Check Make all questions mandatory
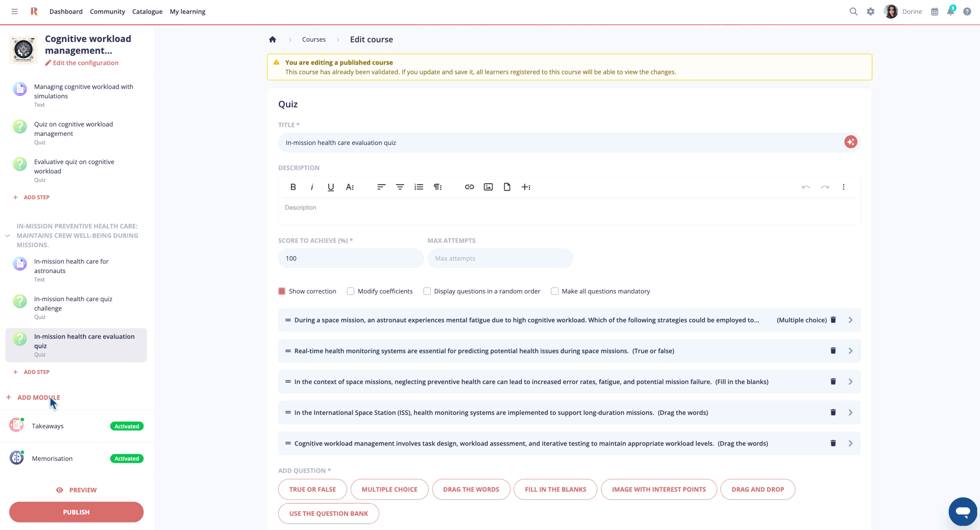980x530 pixels. 554,291
